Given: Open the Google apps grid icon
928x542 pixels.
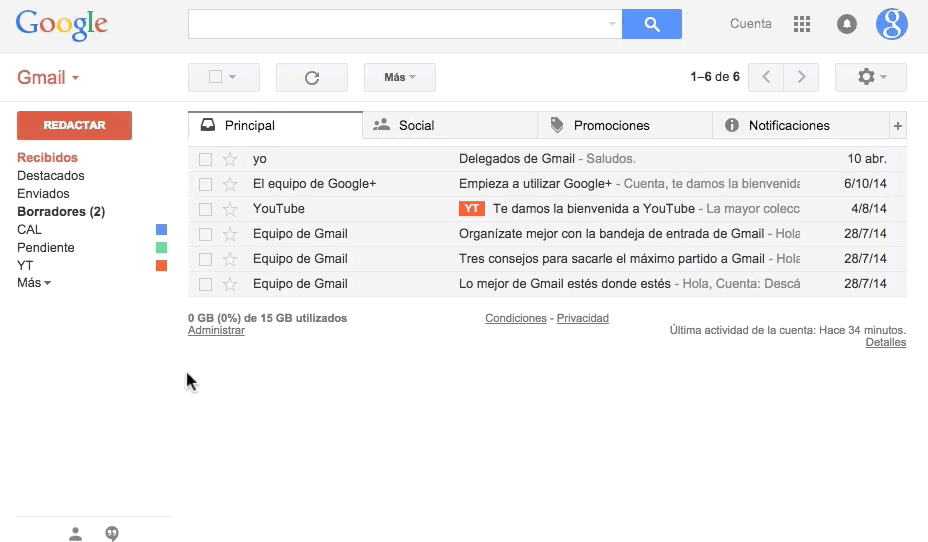Looking at the screenshot, I should (801, 24).
